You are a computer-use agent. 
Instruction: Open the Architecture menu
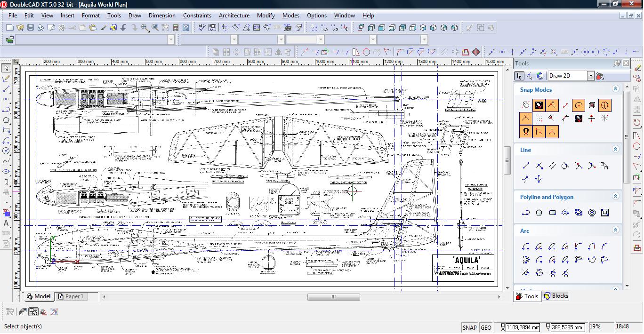click(234, 16)
